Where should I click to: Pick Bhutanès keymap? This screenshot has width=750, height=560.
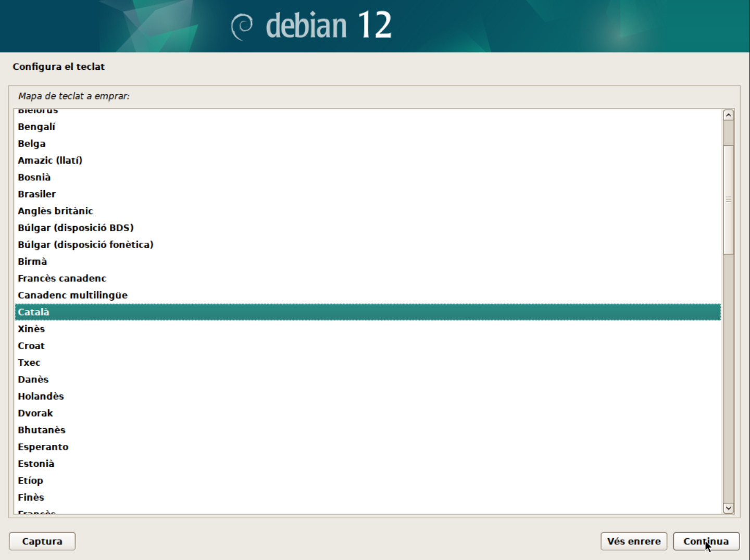coord(368,430)
